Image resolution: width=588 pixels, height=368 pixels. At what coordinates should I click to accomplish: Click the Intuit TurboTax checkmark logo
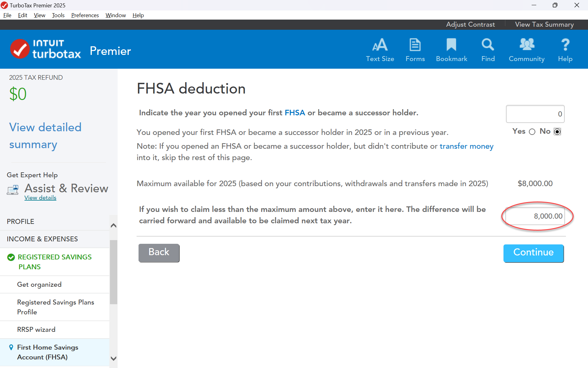[x=20, y=49]
